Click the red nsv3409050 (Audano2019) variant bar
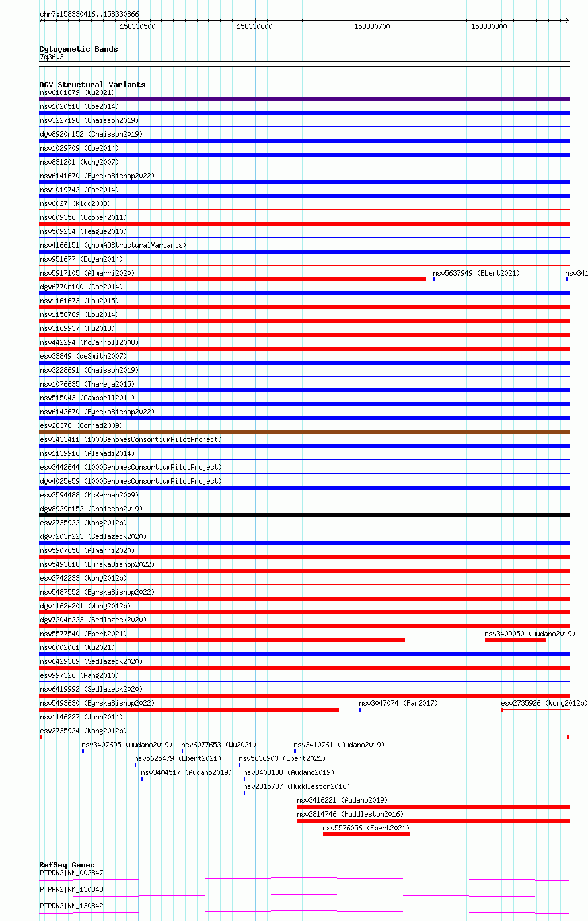This screenshot has height=921, width=588. 515,640
